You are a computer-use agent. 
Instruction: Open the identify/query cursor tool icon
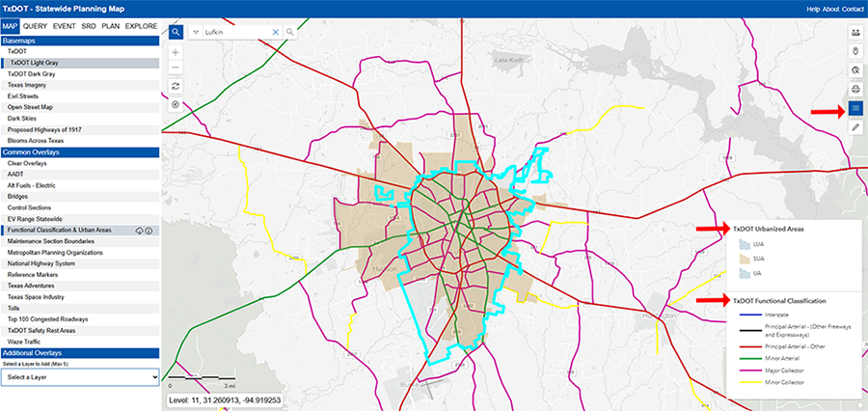[855, 69]
